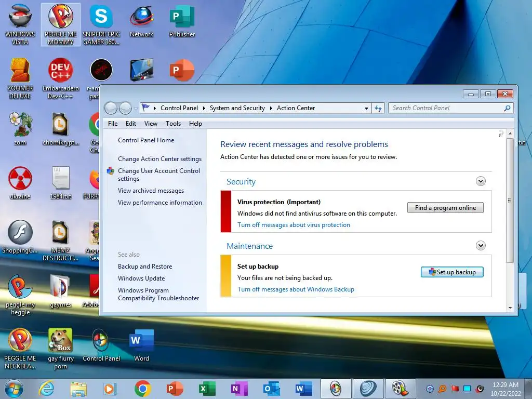Viewport: 532px width, 399px height.
Task: Click the vertical scrollbar down arrow
Action: [x=510, y=308]
